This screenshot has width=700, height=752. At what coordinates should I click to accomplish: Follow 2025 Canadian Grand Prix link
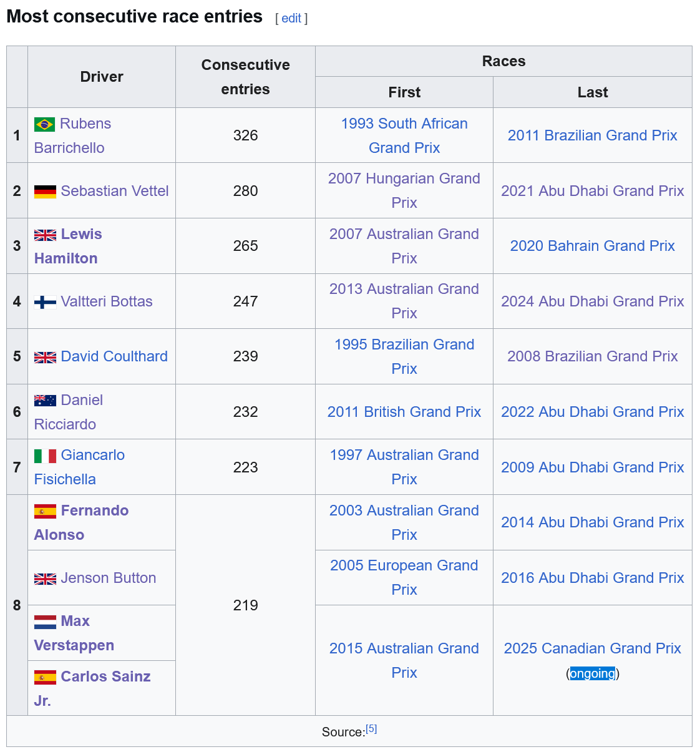(x=593, y=648)
